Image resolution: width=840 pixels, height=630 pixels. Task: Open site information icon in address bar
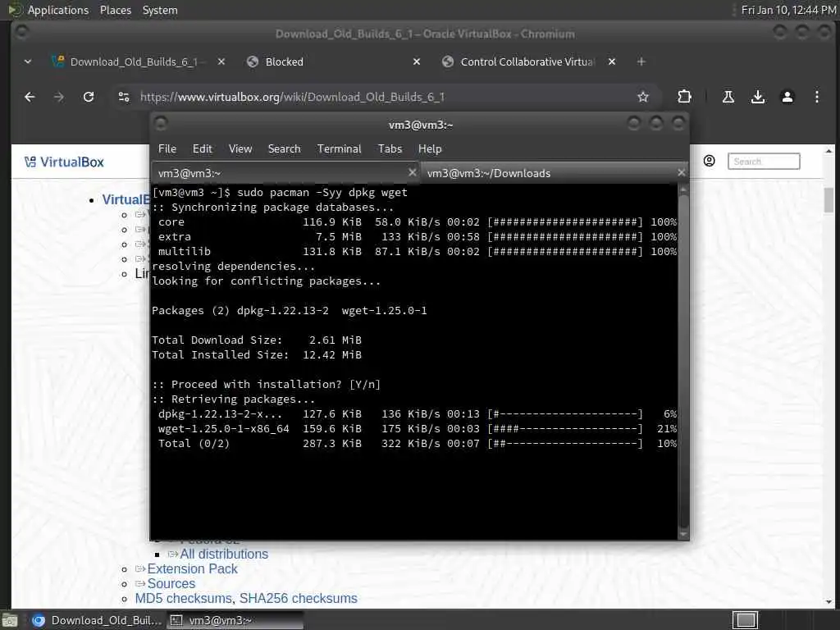124,97
